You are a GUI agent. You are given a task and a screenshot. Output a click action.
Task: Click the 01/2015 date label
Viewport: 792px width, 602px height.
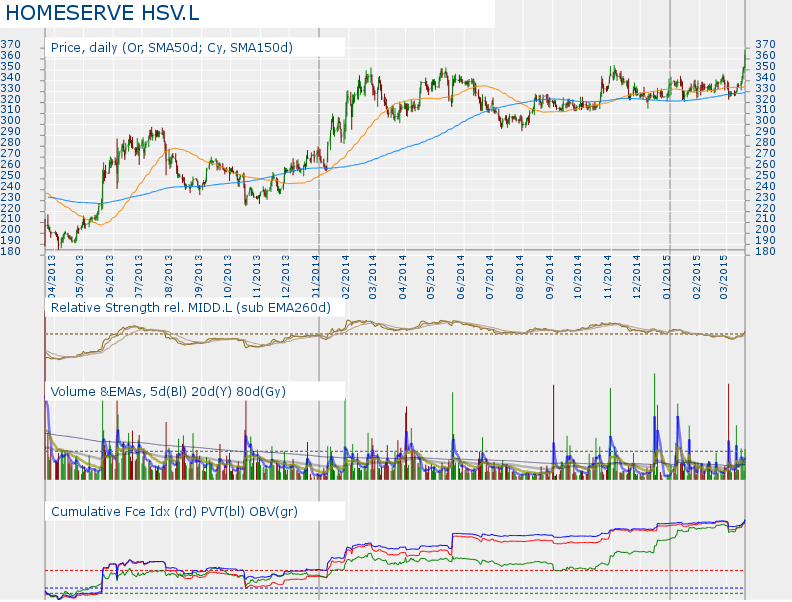click(x=667, y=275)
